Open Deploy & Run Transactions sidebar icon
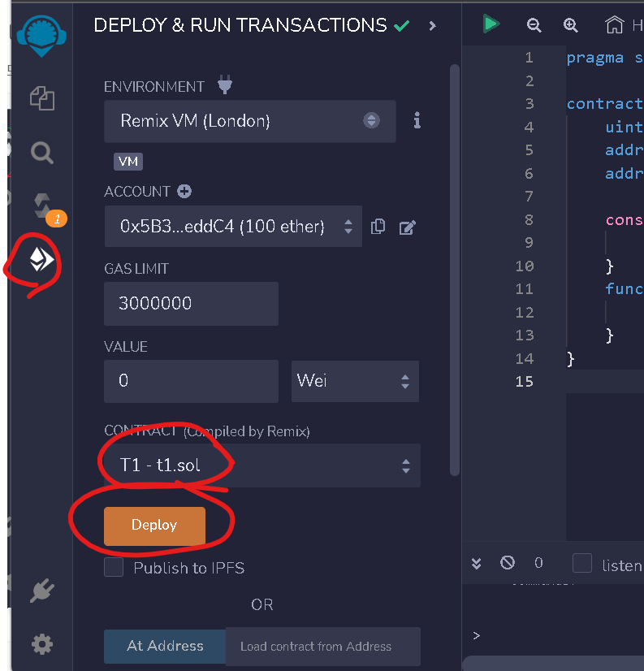 [x=42, y=259]
